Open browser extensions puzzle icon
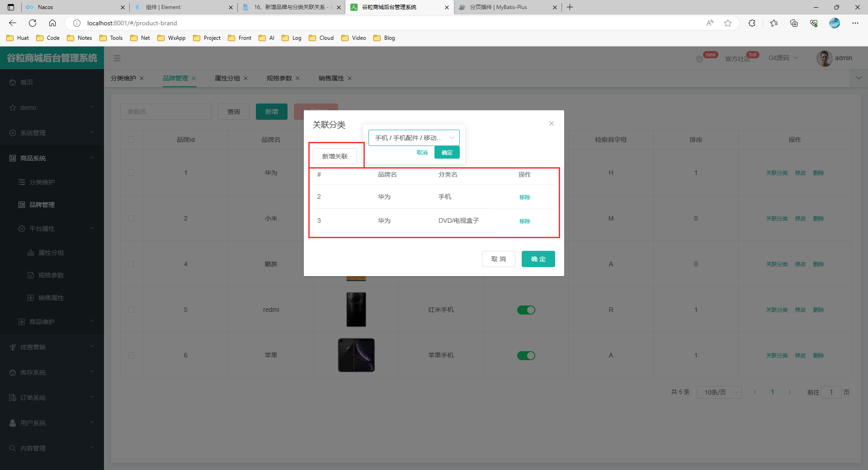This screenshot has height=470, width=868. (x=752, y=23)
